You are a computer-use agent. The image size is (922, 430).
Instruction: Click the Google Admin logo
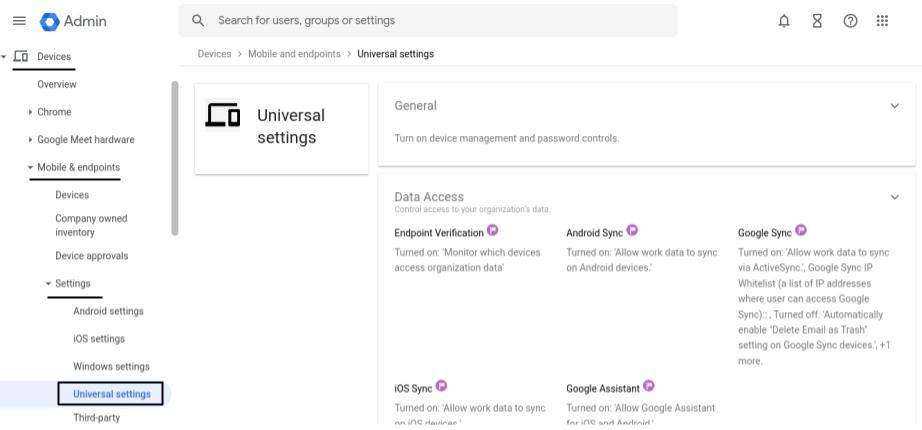49,22
